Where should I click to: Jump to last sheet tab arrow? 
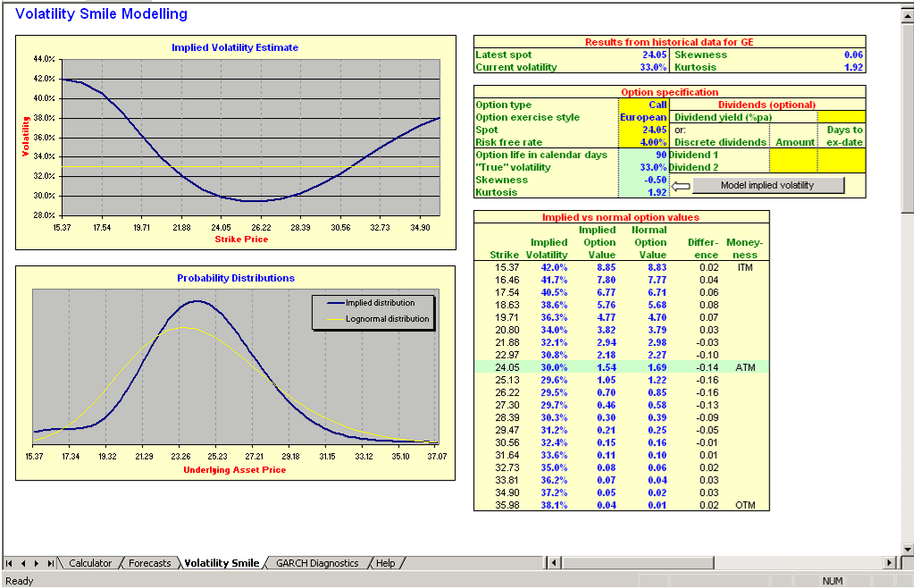50,563
